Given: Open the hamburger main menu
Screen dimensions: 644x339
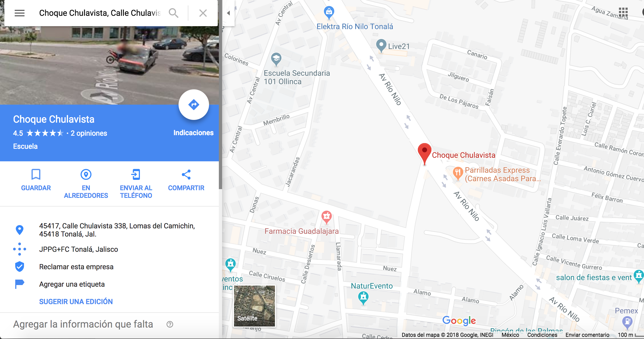Looking at the screenshot, I should point(20,13).
